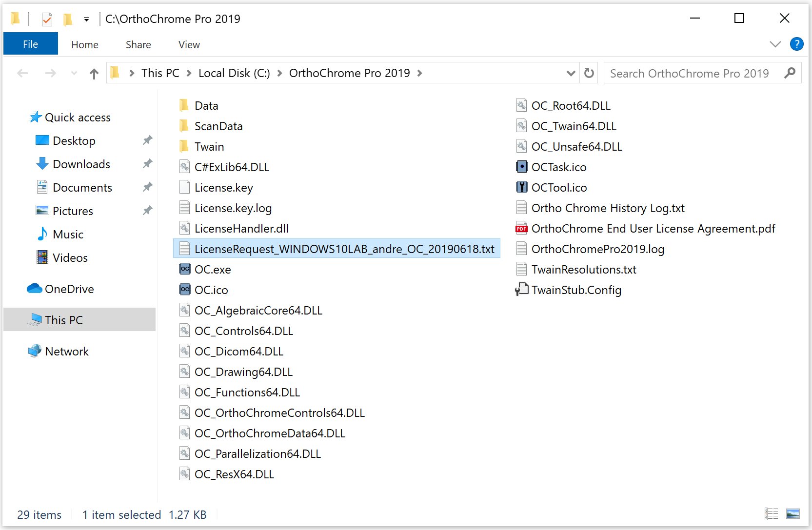The width and height of the screenshot is (812, 530).
Task: Open the File menu tab
Action: click(x=30, y=44)
